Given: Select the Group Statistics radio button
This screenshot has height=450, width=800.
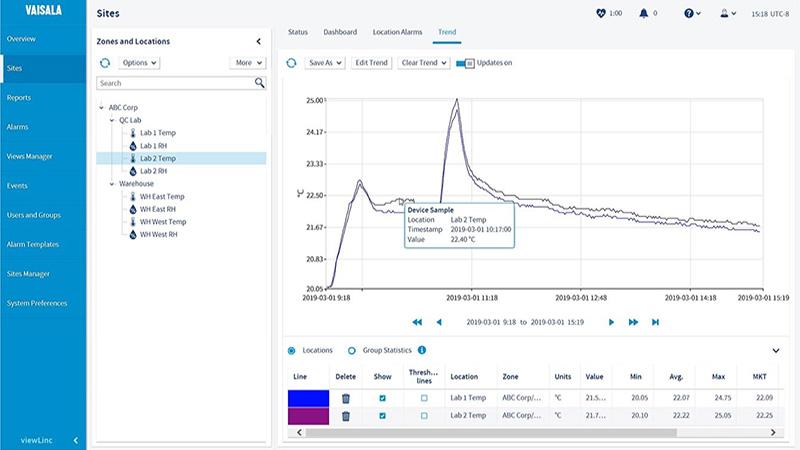Looking at the screenshot, I should [352, 350].
